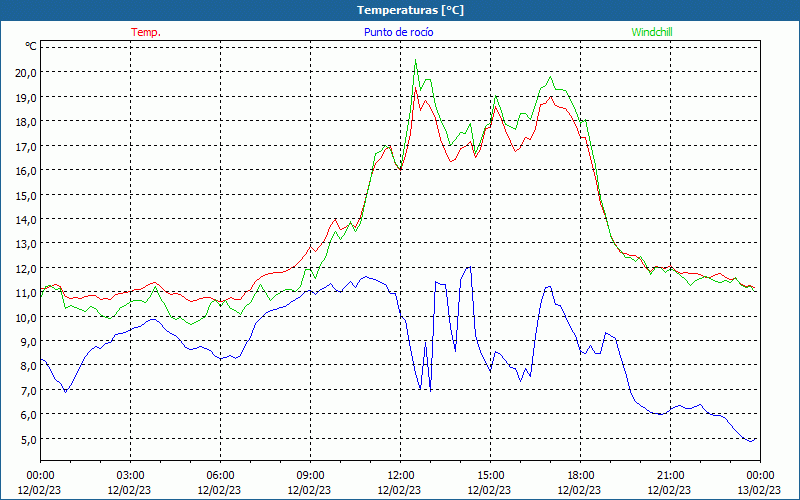Click the 5,0 y-axis value
The image size is (800, 500).
click(x=29, y=439)
